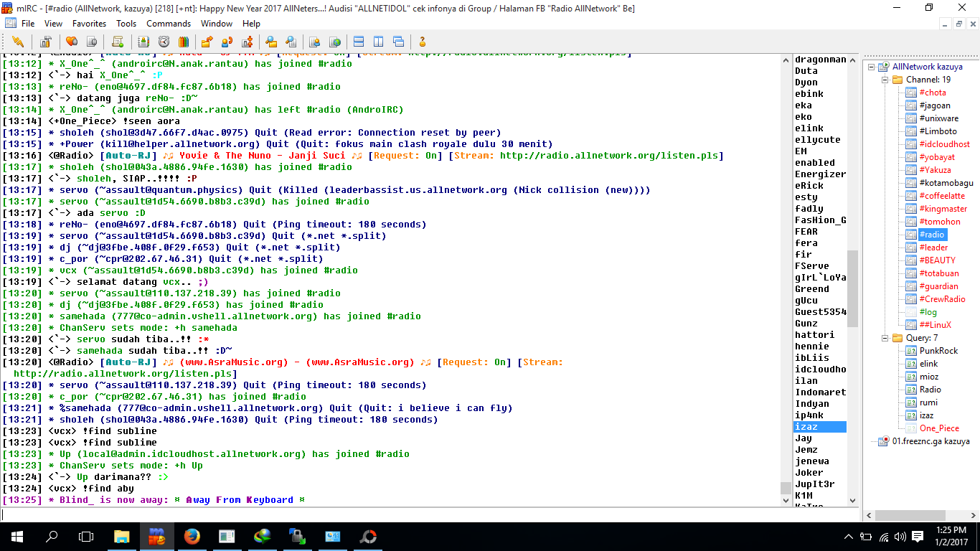Click the Tile Horizontal windows icon
Viewport: 980px width, 551px height.
click(359, 42)
